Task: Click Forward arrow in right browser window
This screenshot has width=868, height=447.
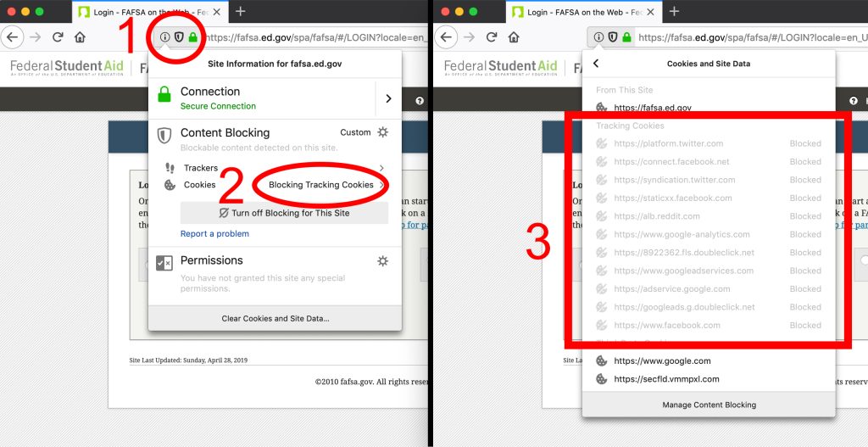Action: pos(469,37)
